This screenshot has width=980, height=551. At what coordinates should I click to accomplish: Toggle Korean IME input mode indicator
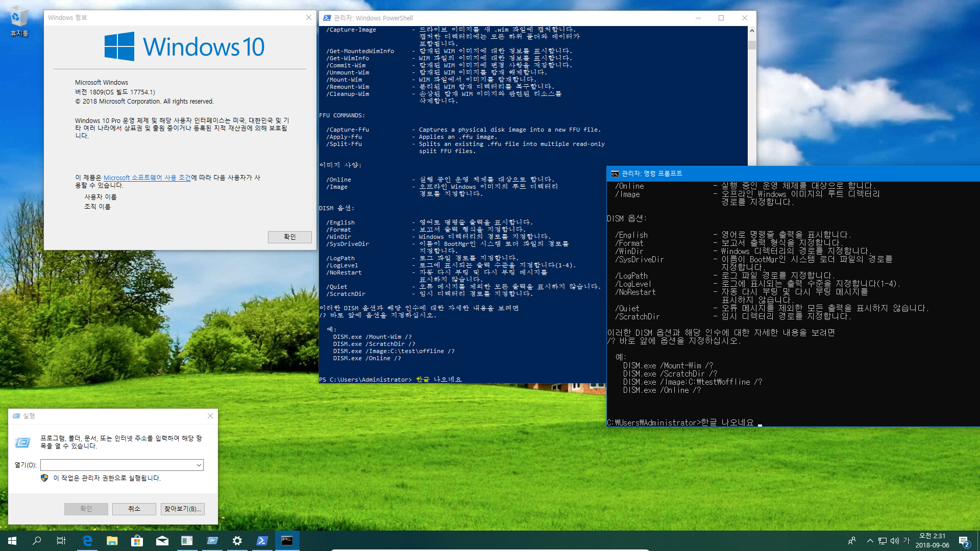click(x=906, y=541)
